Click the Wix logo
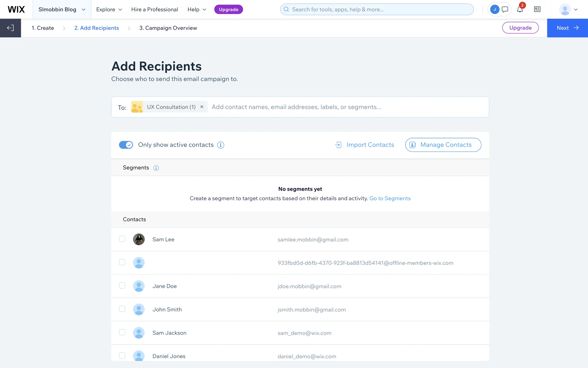This screenshot has width=588, height=368. (16, 10)
